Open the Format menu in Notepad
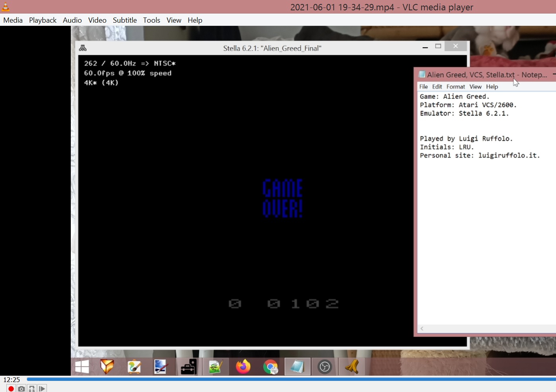 coord(455,87)
